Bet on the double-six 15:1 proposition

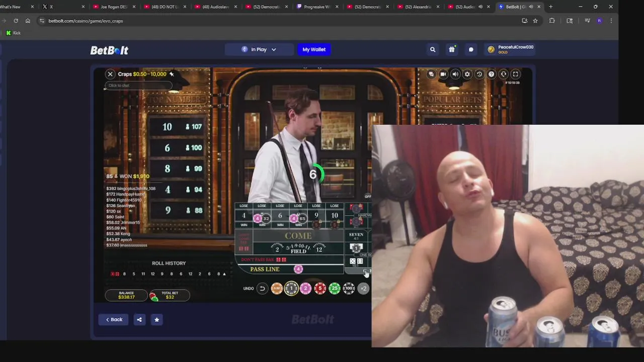[x=356, y=261]
